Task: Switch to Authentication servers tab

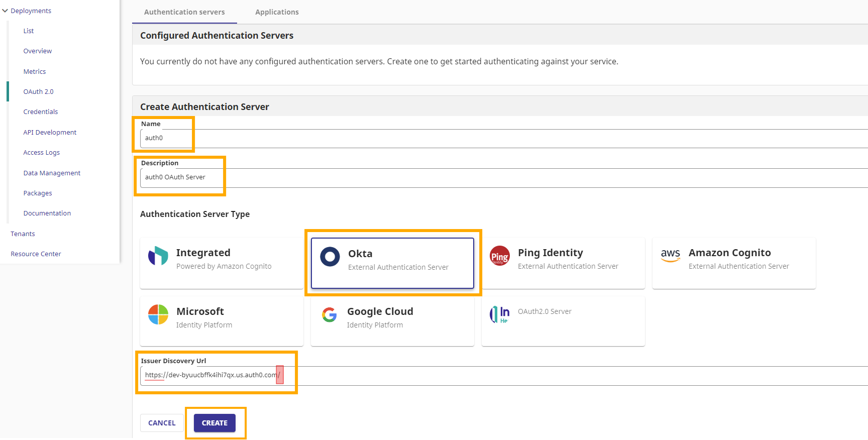Action: [184, 12]
